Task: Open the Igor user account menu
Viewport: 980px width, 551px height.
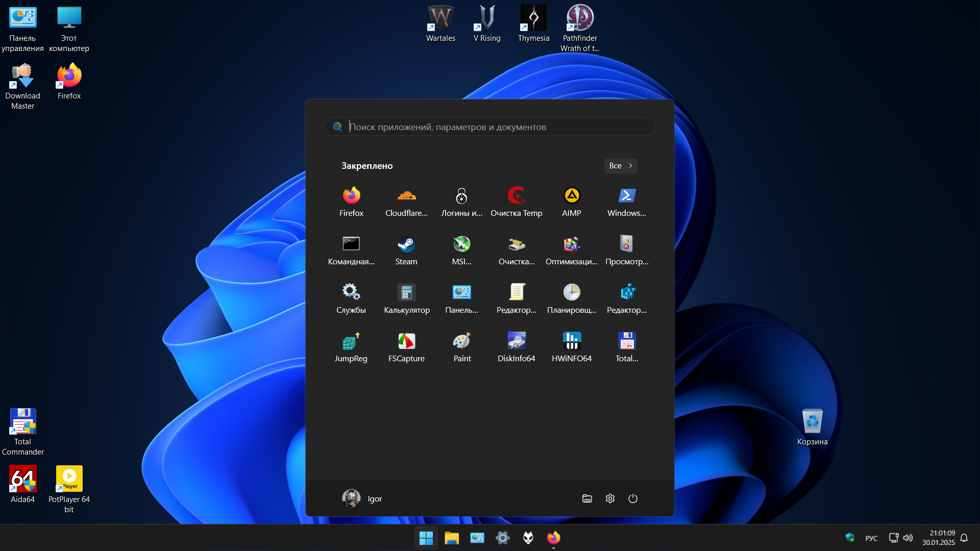Action: (362, 498)
